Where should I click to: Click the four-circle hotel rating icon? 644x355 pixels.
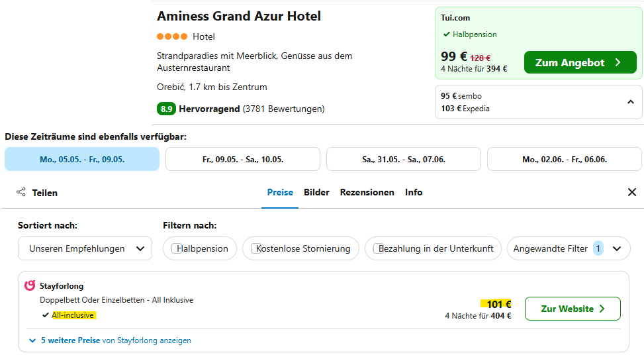[x=172, y=36]
